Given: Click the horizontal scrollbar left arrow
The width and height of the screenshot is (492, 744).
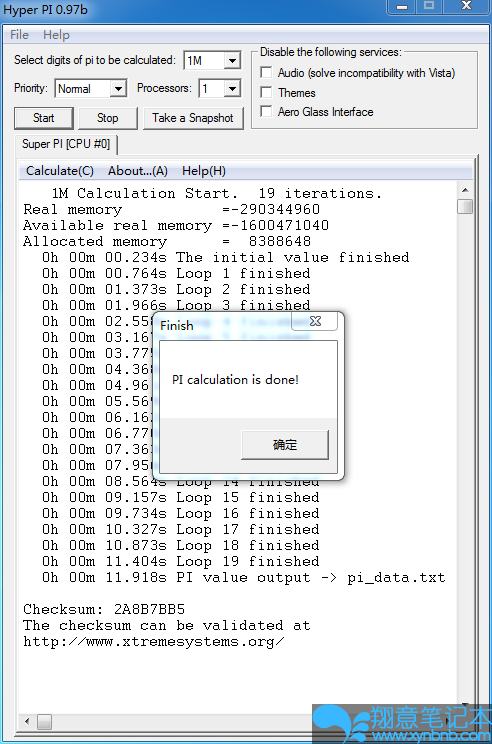Looking at the screenshot, I should coord(27,722).
